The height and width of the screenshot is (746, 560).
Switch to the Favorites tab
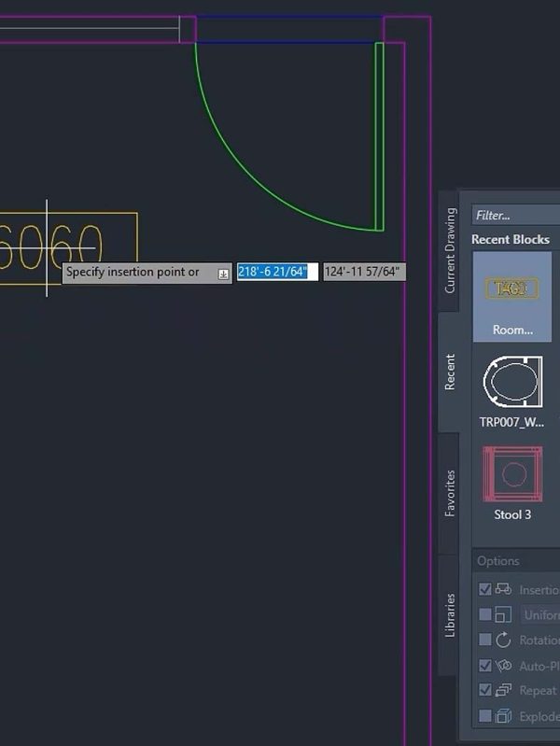pos(450,493)
